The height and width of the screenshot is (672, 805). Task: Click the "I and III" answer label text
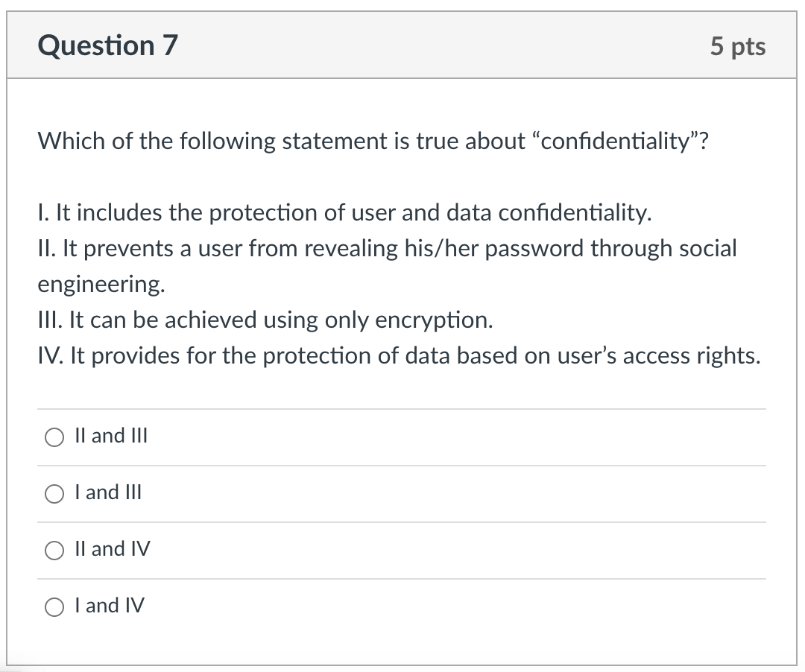pos(108,492)
